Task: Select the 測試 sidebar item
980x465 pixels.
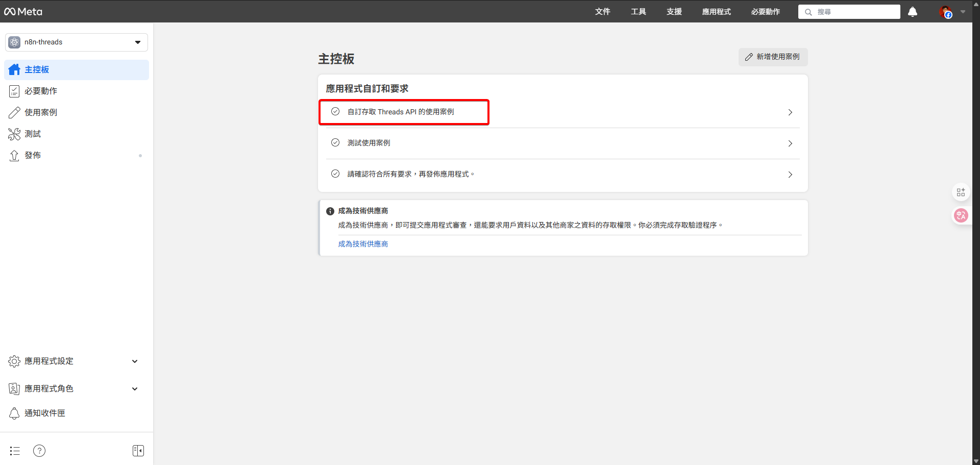Action: pyautogui.click(x=34, y=134)
